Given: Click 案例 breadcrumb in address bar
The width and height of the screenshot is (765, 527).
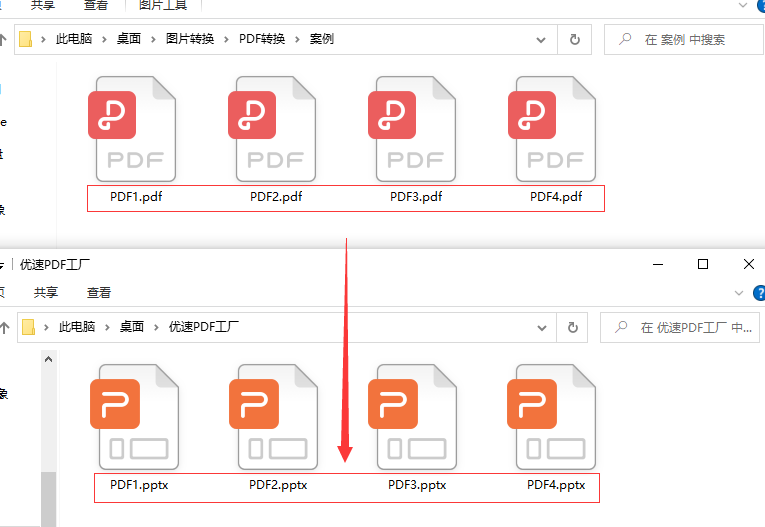Looking at the screenshot, I should point(322,39).
